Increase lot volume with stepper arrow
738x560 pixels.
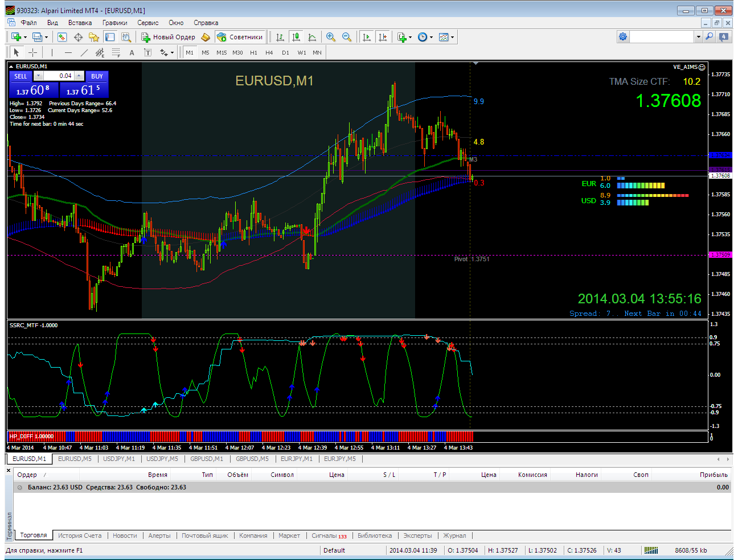(79, 76)
